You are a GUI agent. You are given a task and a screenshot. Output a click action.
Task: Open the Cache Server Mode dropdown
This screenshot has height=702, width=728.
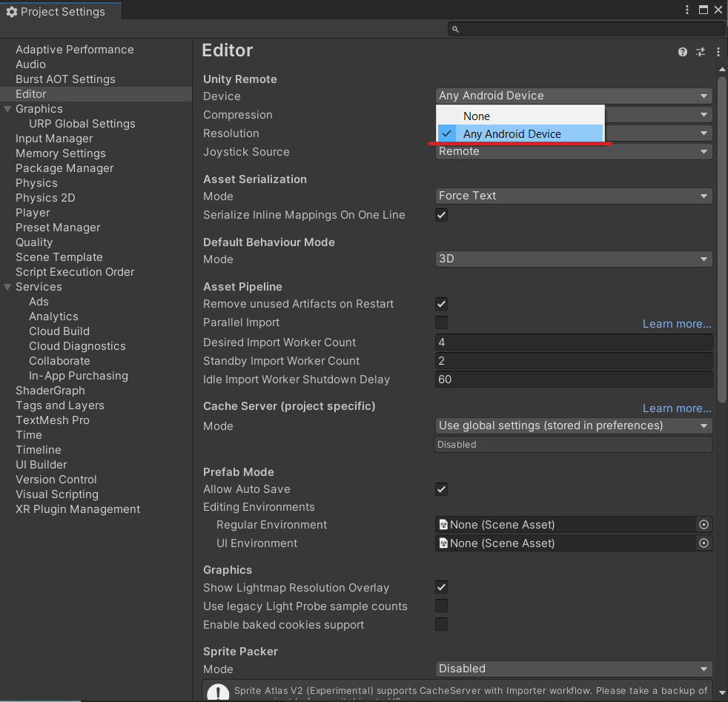click(x=573, y=425)
